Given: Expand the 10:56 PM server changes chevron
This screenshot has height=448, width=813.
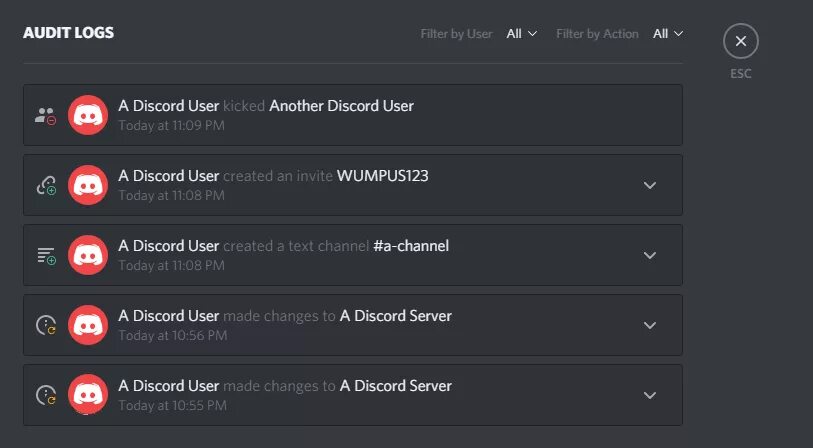Looking at the screenshot, I should 650,325.
